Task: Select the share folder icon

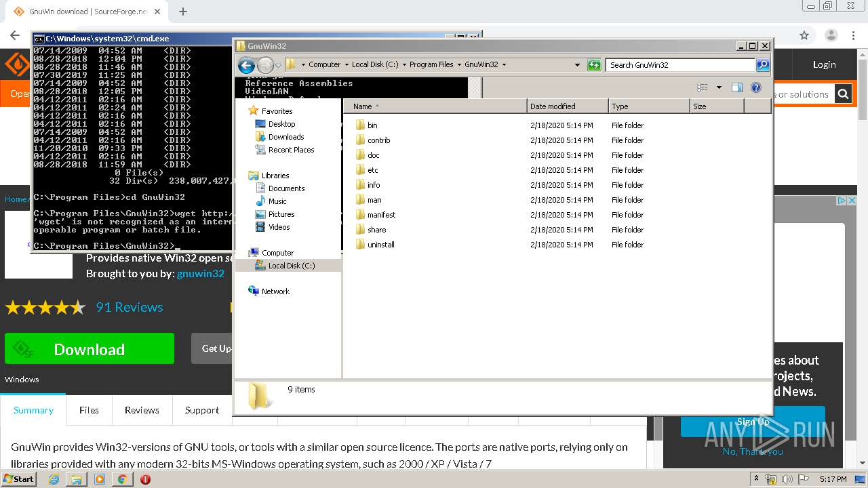Action: (360, 230)
